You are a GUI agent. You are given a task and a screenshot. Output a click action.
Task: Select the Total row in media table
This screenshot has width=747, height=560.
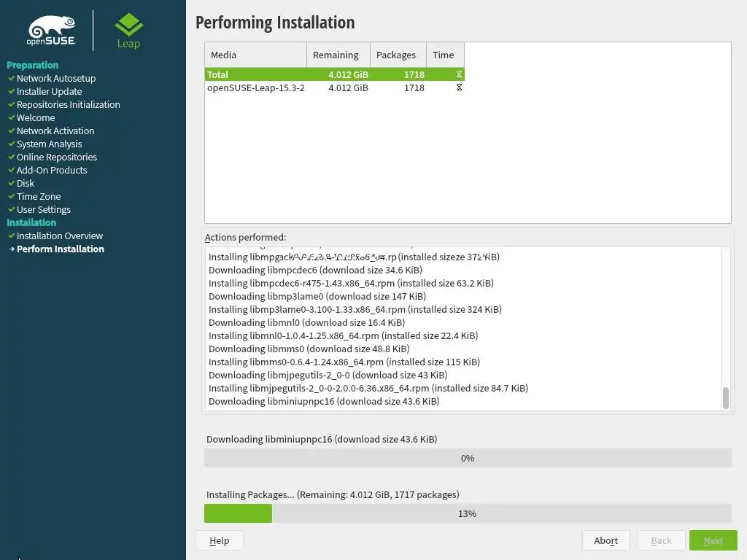(x=334, y=74)
